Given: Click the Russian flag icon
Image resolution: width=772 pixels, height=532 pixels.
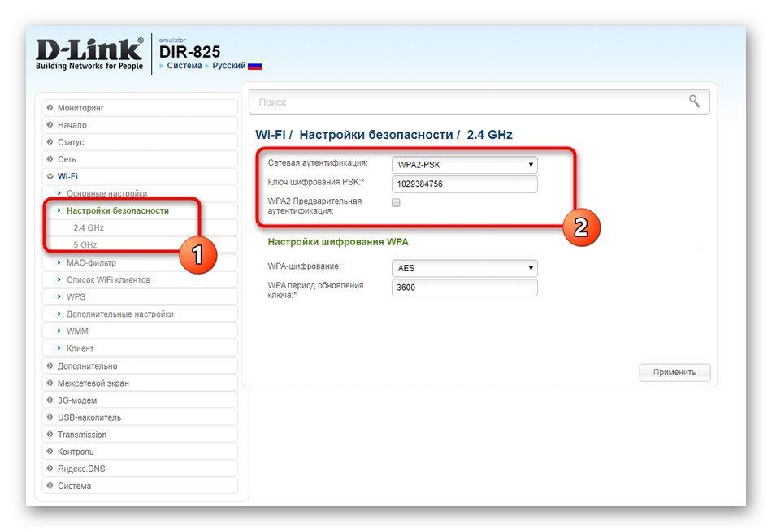Looking at the screenshot, I should pos(254,66).
